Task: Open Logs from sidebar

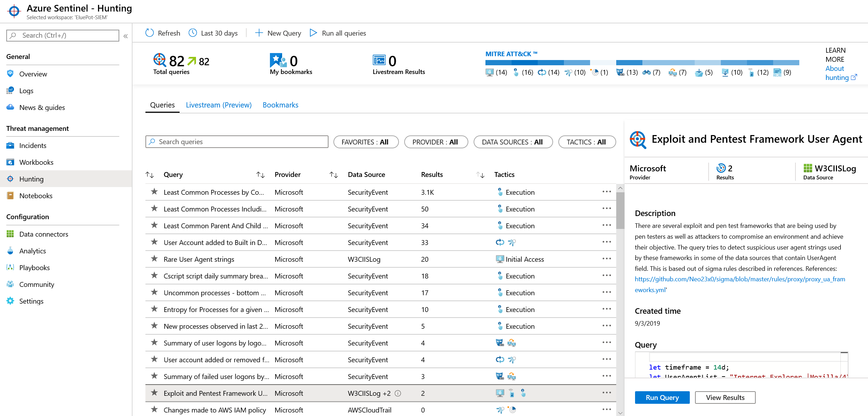Action: 26,90
